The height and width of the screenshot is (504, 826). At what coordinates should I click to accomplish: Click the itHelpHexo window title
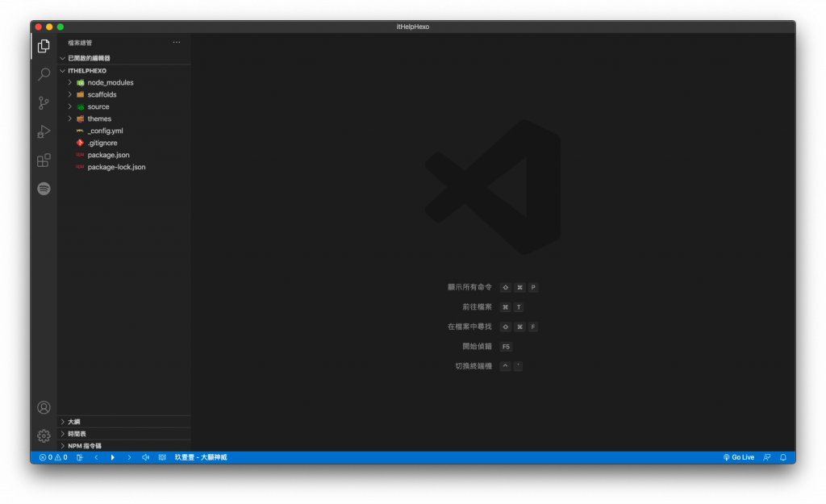[413, 27]
